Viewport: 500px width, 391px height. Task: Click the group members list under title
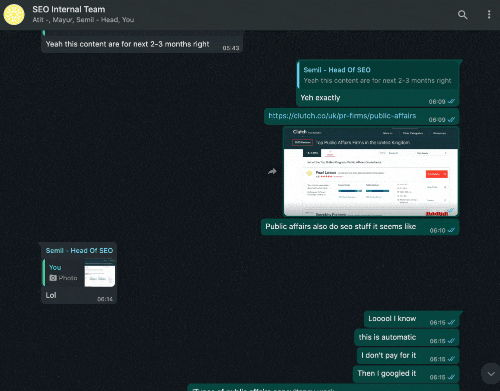83,20
